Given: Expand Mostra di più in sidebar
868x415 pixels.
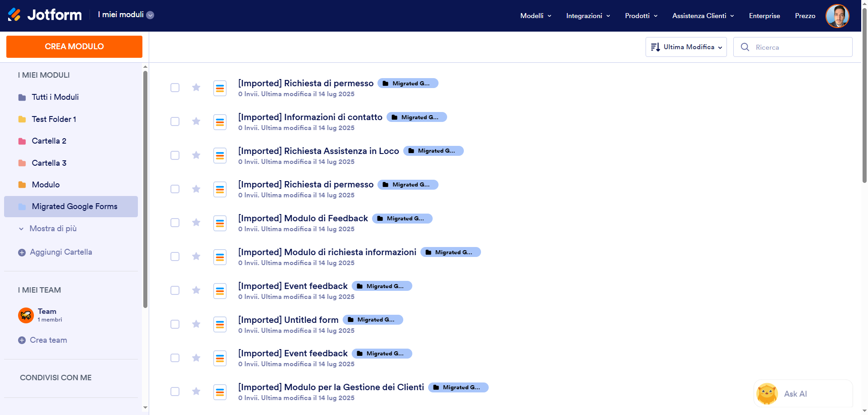Looking at the screenshot, I should [47, 228].
